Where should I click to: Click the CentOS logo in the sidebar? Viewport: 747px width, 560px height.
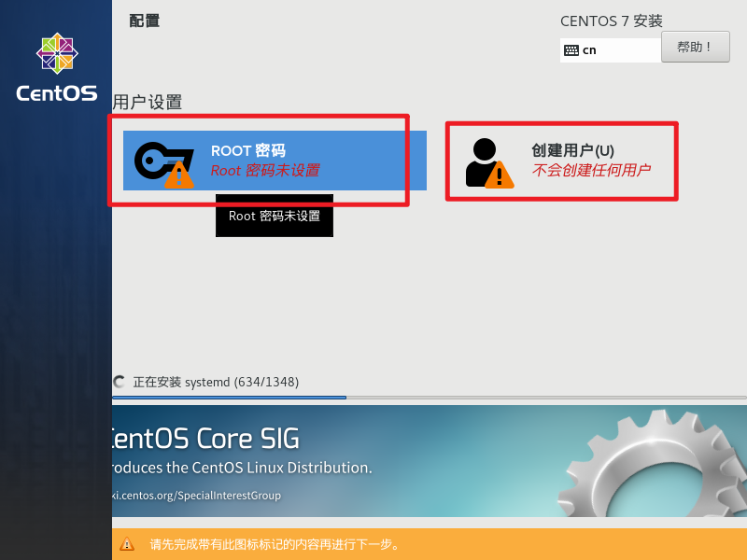click(x=57, y=67)
